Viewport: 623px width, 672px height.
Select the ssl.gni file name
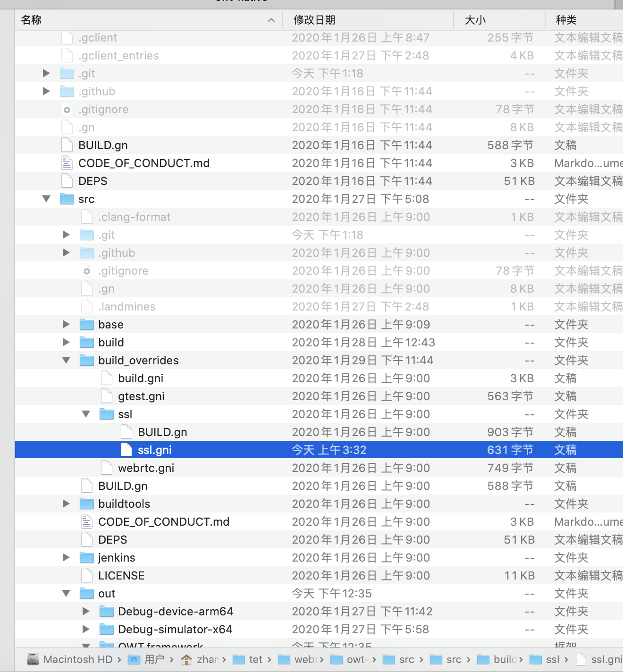pyautogui.click(x=155, y=450)
